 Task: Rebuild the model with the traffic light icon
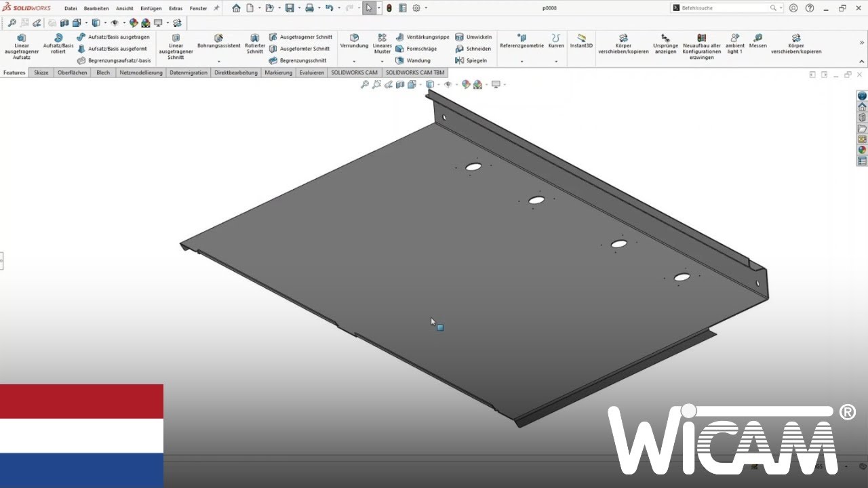(389, 8)
